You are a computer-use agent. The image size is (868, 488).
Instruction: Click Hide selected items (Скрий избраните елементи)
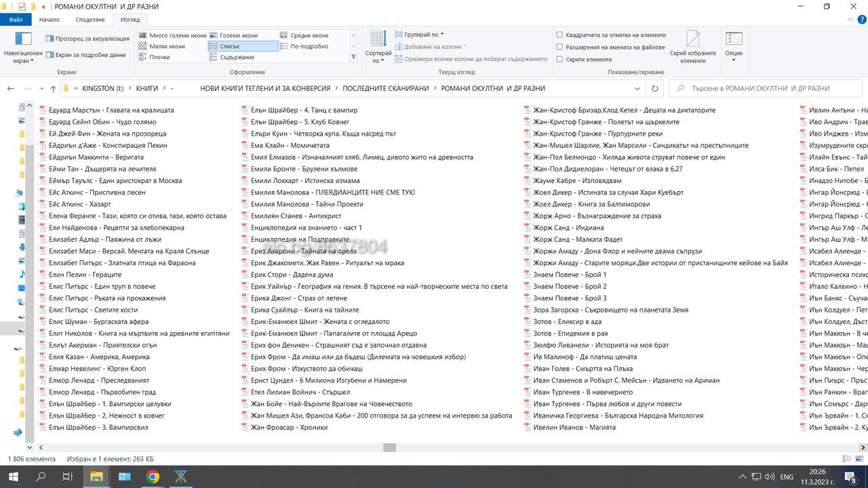(x=693, y=47)
